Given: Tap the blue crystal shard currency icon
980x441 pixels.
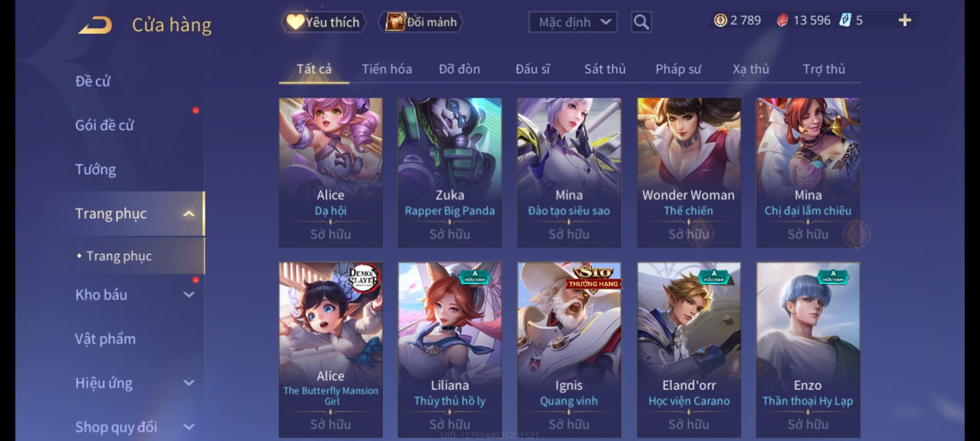Looking at the screenshot, I should 844,20.
